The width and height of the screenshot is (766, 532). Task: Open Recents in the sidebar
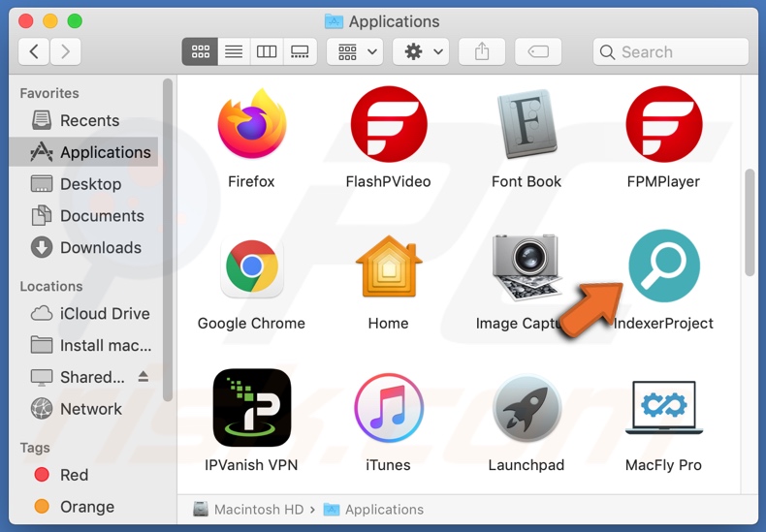(83, 120)
